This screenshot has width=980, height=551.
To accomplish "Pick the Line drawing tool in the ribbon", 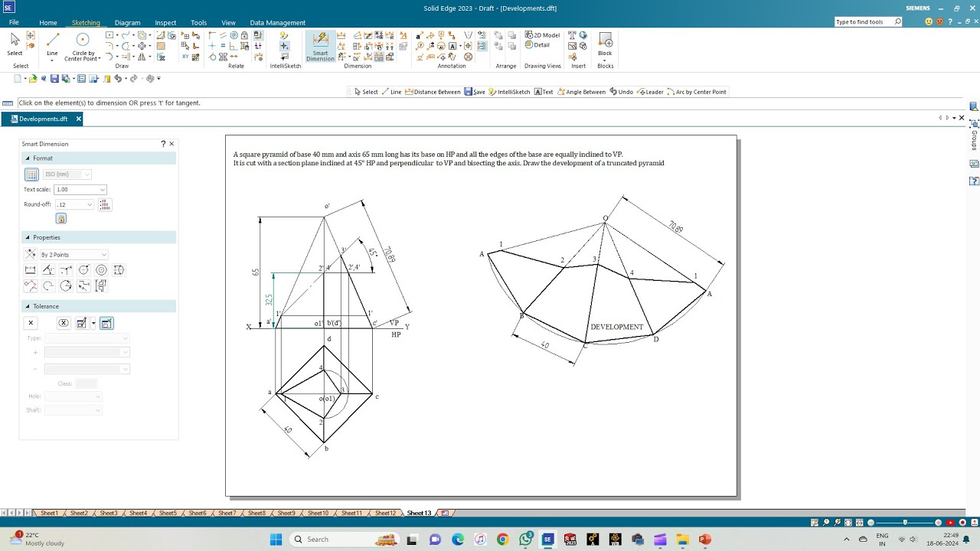I will click(52, 44).
